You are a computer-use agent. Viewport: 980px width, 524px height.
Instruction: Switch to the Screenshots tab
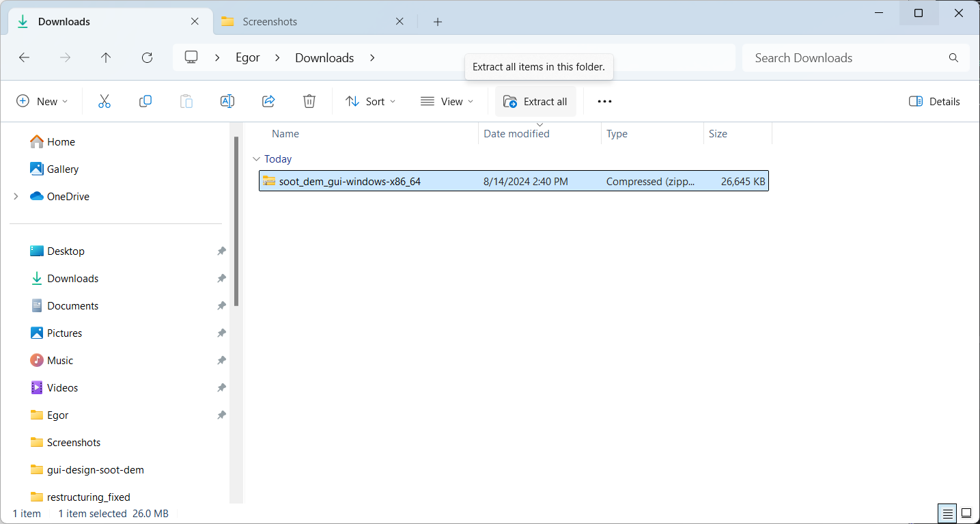point(315,22)
